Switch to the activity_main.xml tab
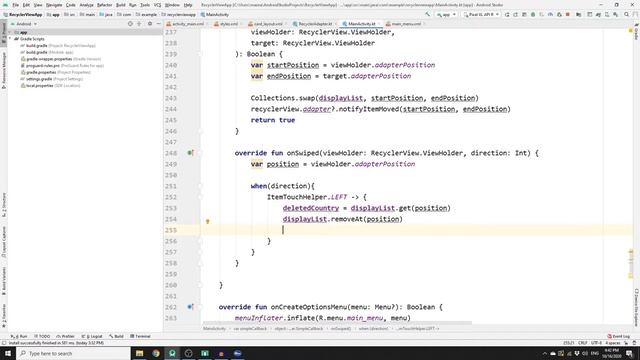The image size is (640, 360). tap(187, 24)
